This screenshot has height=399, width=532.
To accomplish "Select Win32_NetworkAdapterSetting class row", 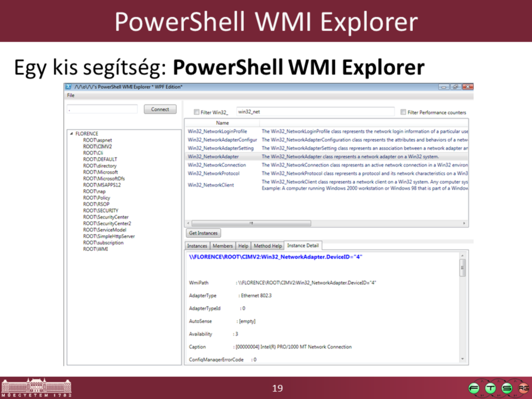I will point(327,148).
